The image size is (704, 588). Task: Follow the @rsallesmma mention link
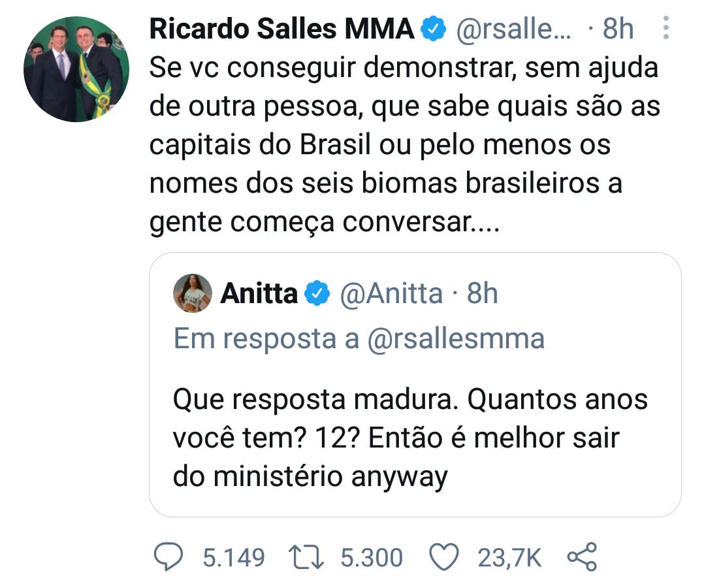click(x=456, y=338)
